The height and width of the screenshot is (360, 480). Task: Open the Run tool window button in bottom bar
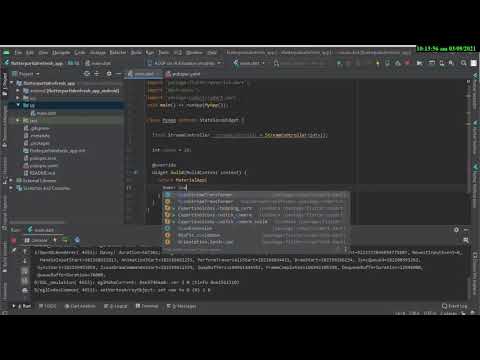(22, 306)
